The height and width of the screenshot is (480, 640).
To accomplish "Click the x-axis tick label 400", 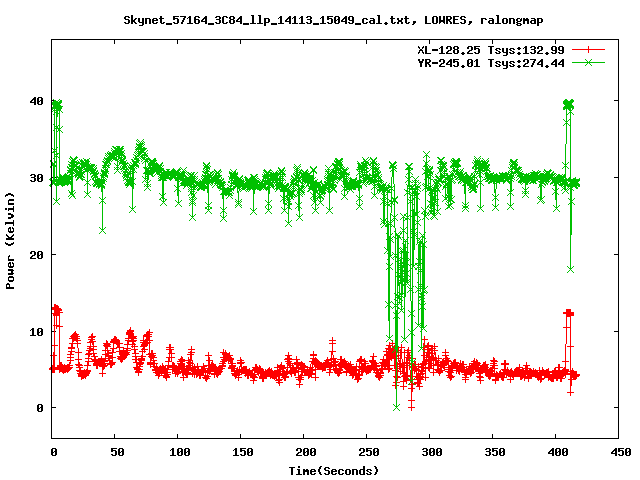I will pos(558,452).
